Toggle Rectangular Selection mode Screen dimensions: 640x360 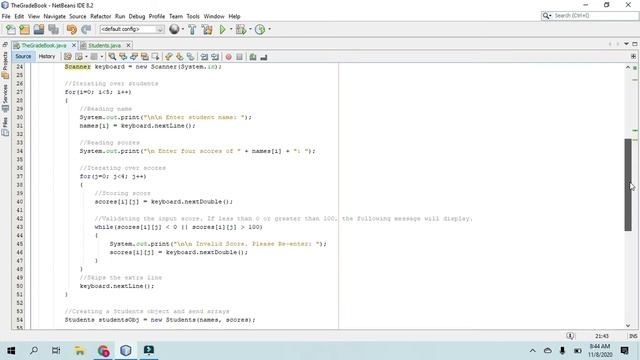click(x=156, y=57)
